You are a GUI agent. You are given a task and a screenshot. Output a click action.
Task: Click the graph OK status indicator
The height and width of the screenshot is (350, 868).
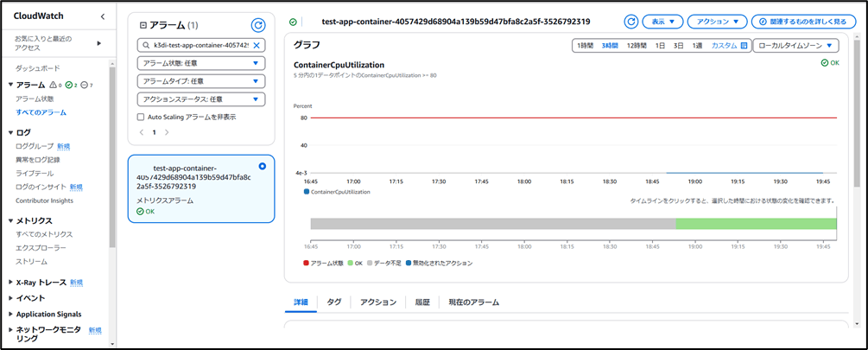830,62
